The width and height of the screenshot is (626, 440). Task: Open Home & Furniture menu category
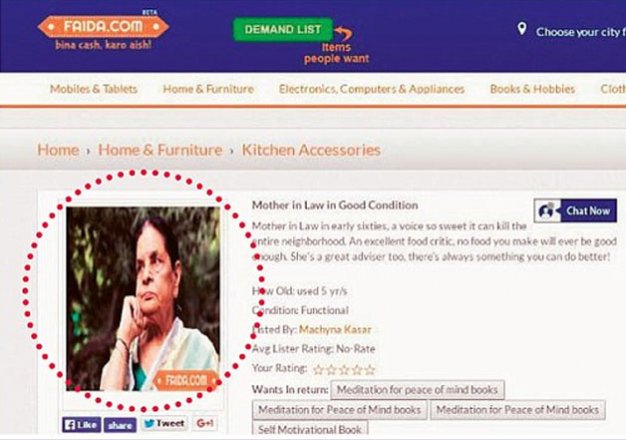[208, 89]
